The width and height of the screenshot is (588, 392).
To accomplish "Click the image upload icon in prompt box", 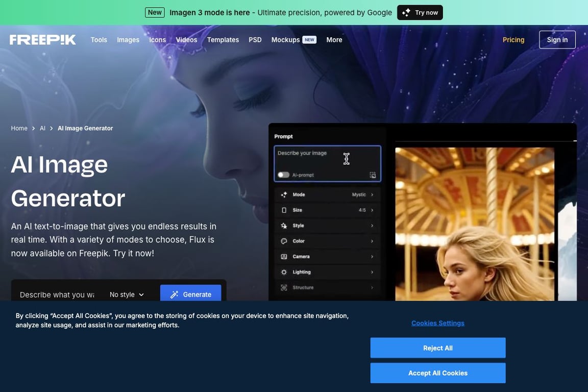I will click(x=373, y=175).
